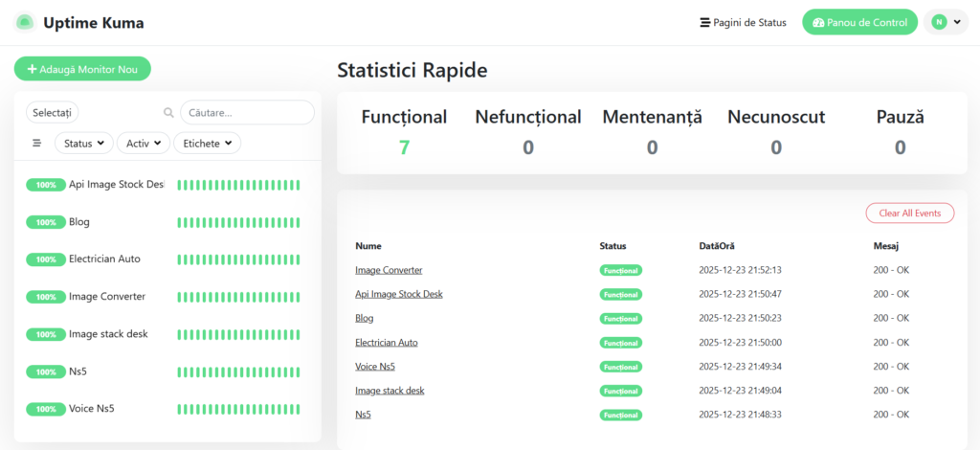The height and width of the screenshot is (450, 980).
Task: Click the 200 - OK message in Blog row
Action: coord(891,318)
